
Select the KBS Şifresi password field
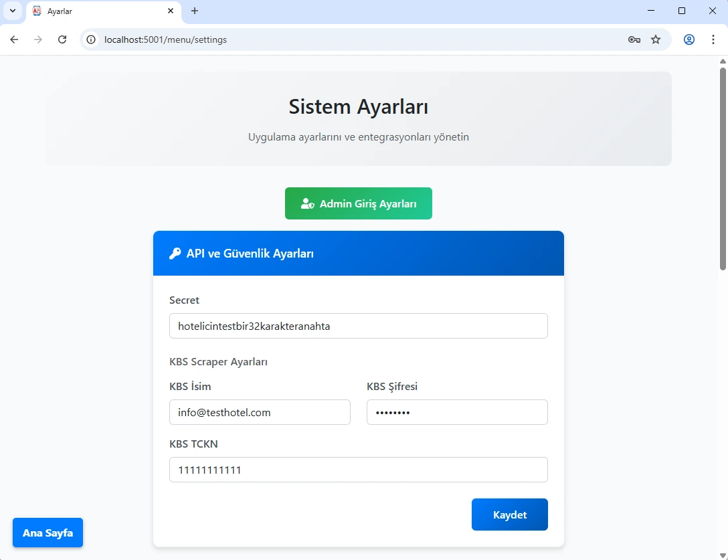click(457, 412)
